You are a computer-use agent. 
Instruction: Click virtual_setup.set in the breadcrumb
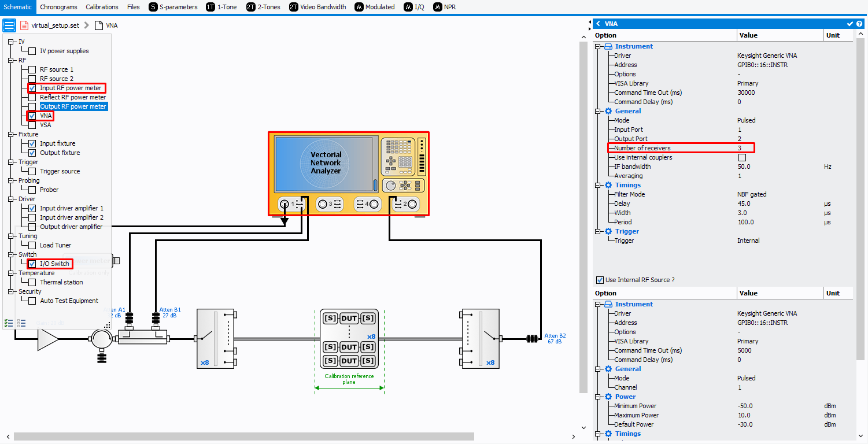pyautogui.click(x=56, y=25)
